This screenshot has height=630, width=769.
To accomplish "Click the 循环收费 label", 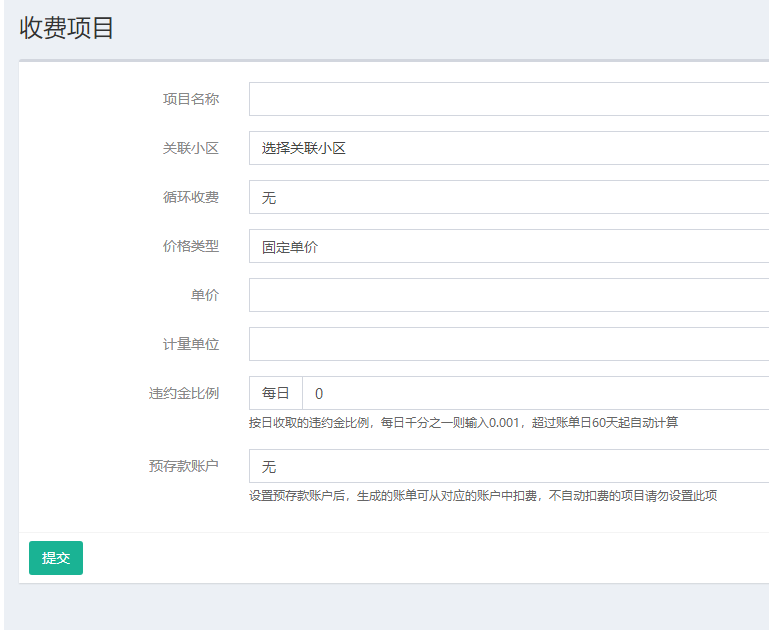I will coord(191,197).
